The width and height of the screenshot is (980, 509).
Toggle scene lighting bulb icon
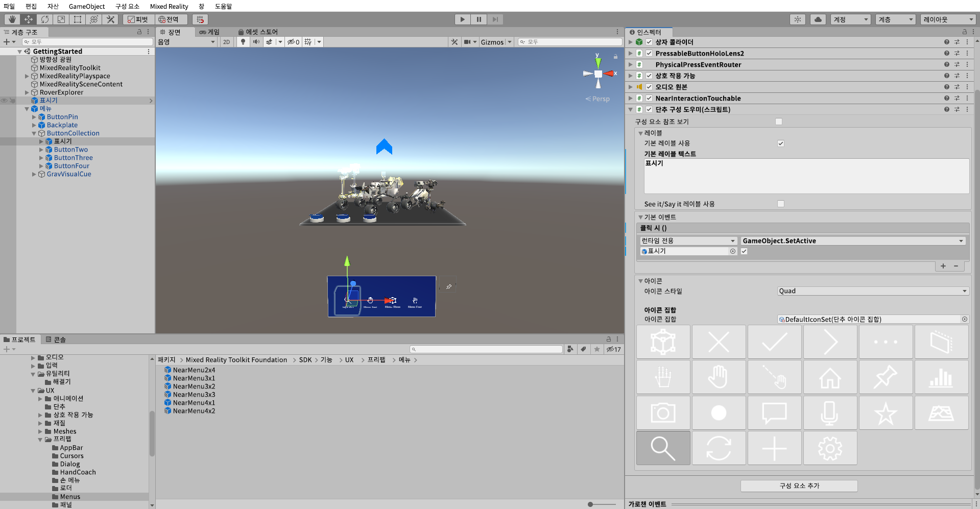(x=243, y=42)
